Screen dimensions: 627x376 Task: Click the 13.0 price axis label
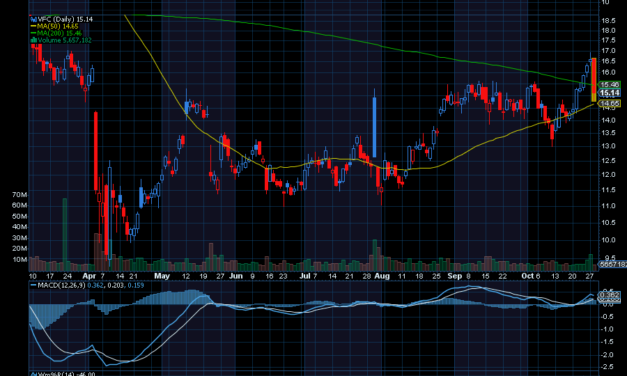point(608,146)
